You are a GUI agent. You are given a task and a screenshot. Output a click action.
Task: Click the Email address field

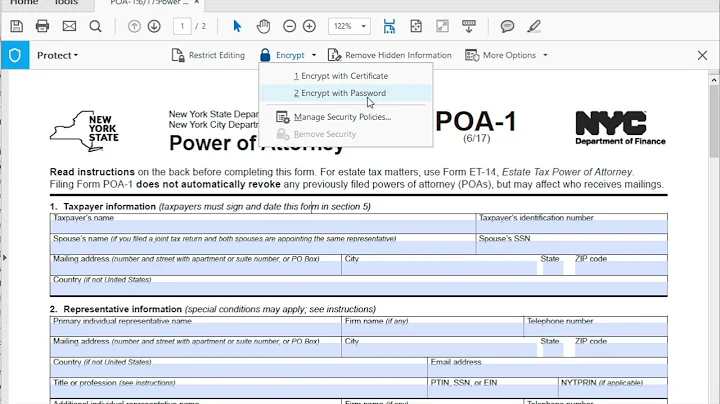pyautogui.click(x=547, y=371)
